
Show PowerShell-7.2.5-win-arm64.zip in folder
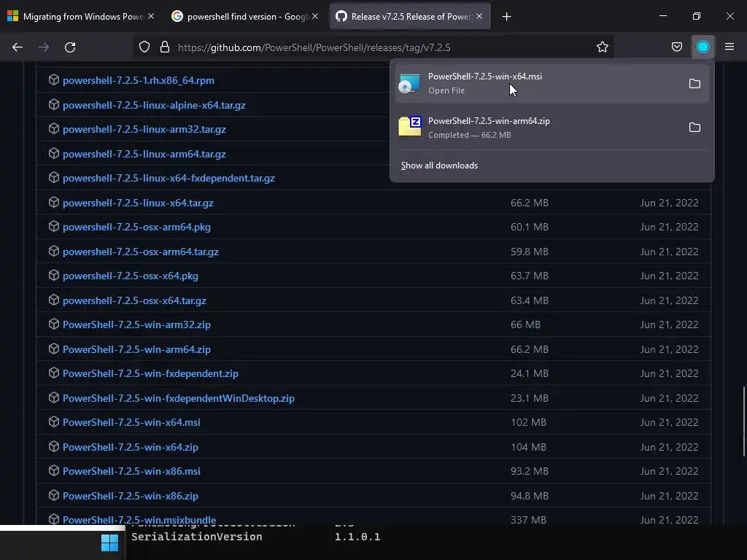click(694, 128)
